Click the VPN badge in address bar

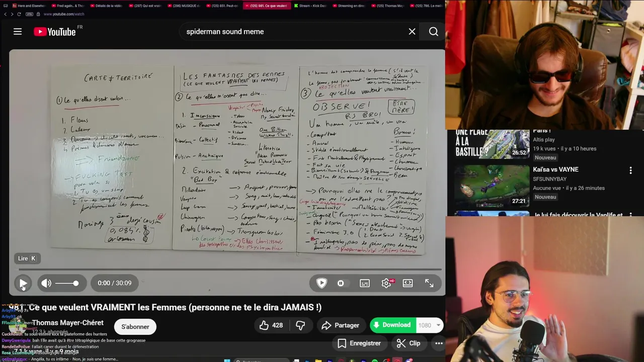point(29,14)
